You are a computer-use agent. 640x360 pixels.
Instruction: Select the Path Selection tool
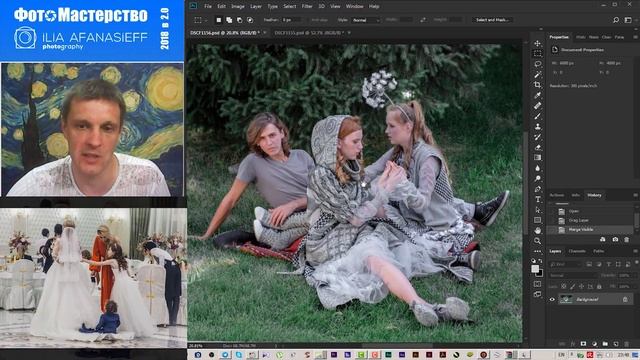pyautogui.click(x=538, y=210)
